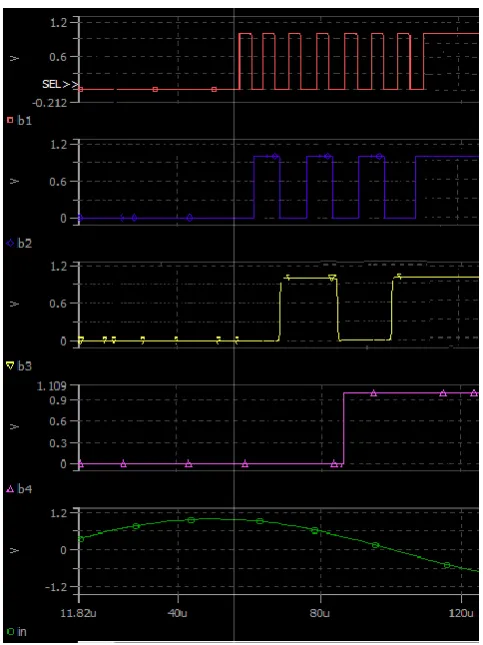483x645 pixels.
Task: Select the 'in' trace legend label
Action: click(22, 631)
